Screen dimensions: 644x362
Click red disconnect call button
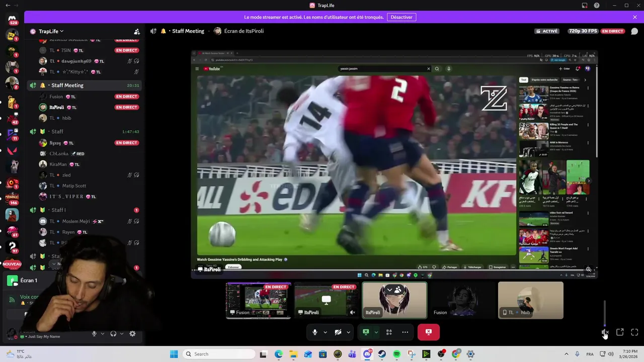(x=429, y=332)
